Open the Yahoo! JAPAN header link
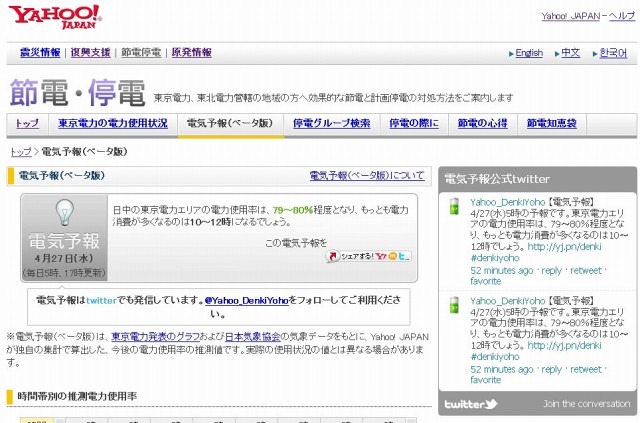Screen dimensions: 640x423 click(571, 16)
